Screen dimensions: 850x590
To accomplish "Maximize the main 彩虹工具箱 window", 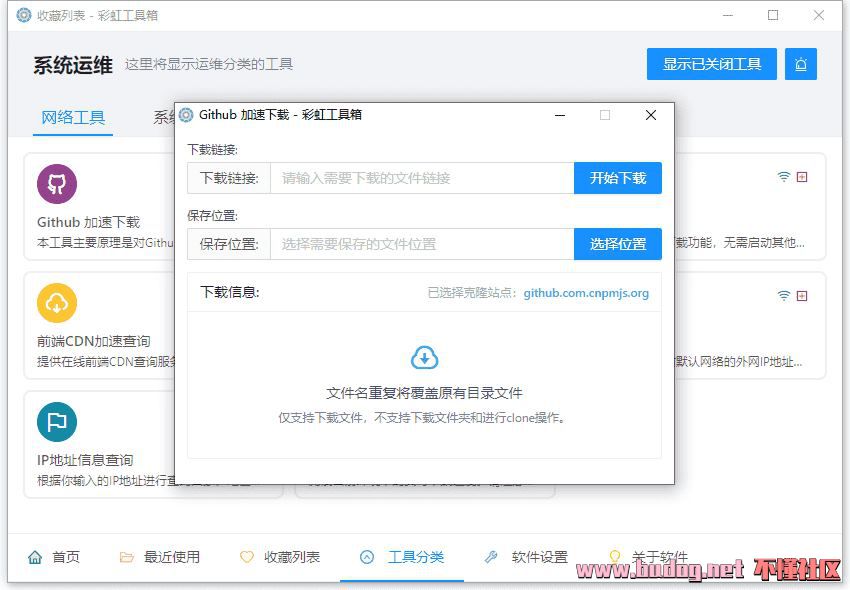I will pos(774,15).
